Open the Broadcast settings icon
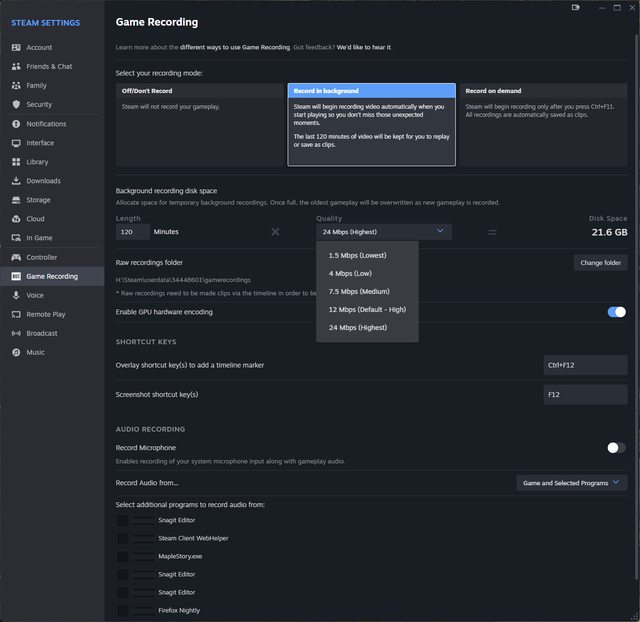640x622 pixels. point(17,333)
